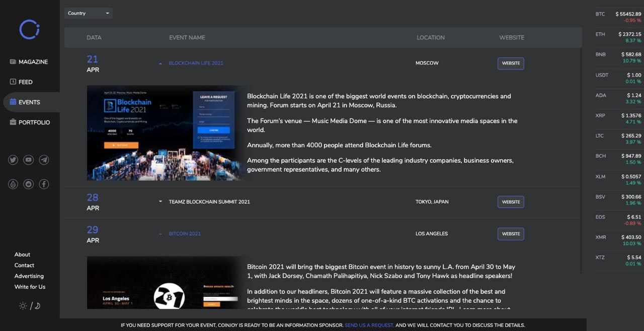Open the Magazine section
The width and height of the screenshot is (644, 331).
[29, 61]
